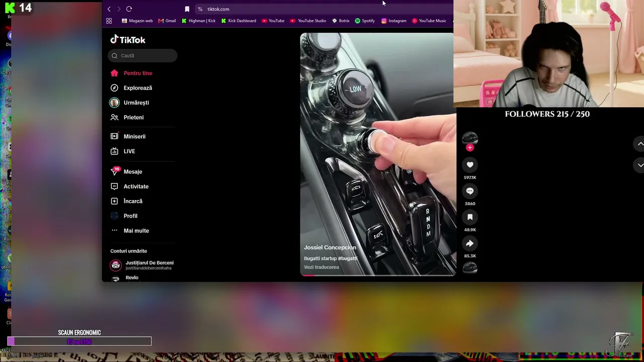Click the 597.1K likes count
This screenshot has height=362, width=644.
[470, 177]
